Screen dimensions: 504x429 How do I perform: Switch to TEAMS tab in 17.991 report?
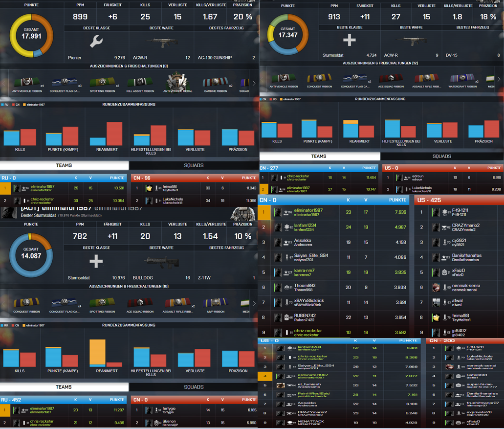click(64, 165)
